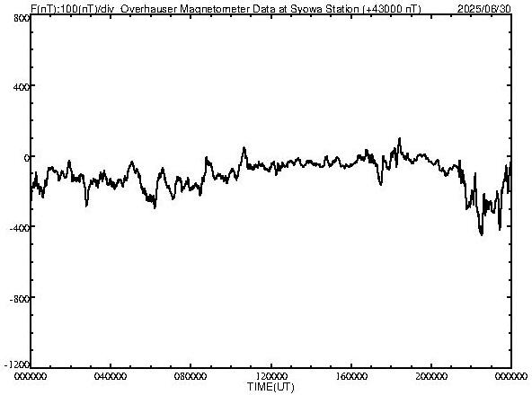The image size is (532, 395).
Task: Click the -800 y-axis label
Action: tap(20, 299)
